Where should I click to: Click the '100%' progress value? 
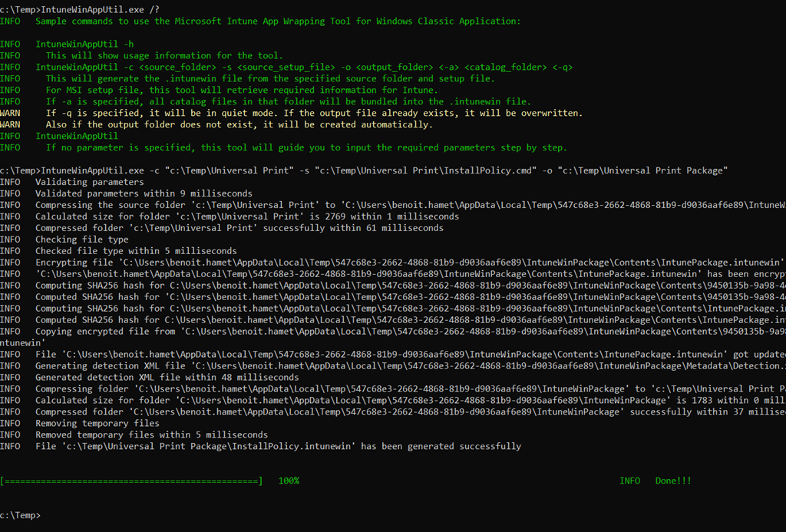289,481
